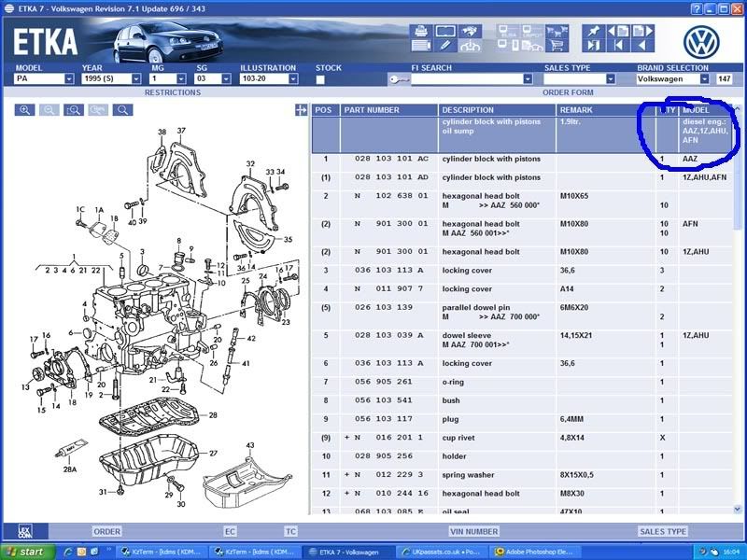Open the YEAR dropdown

[x=136, y=79]
